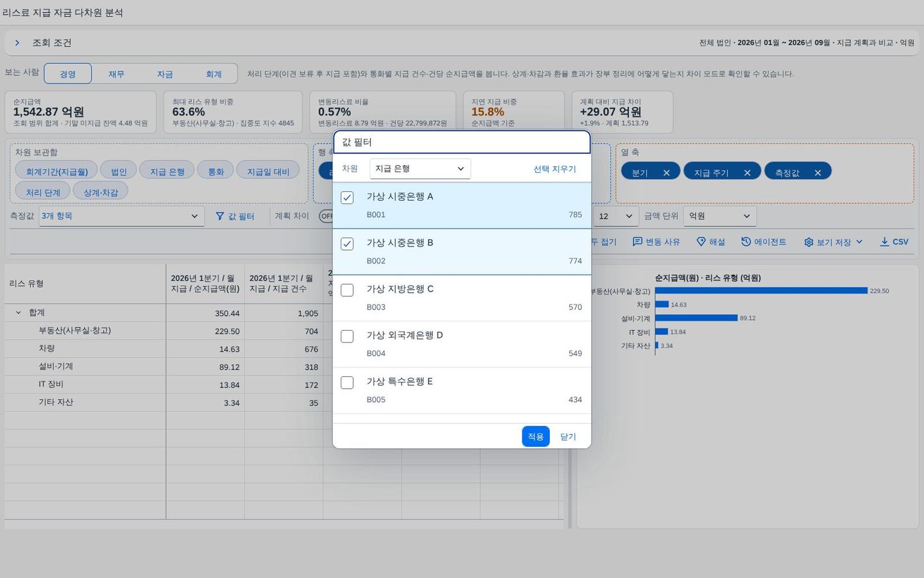The image size is (924, 578).
Task: Click the 선택 지우기 link
Action: click(554, 169)
